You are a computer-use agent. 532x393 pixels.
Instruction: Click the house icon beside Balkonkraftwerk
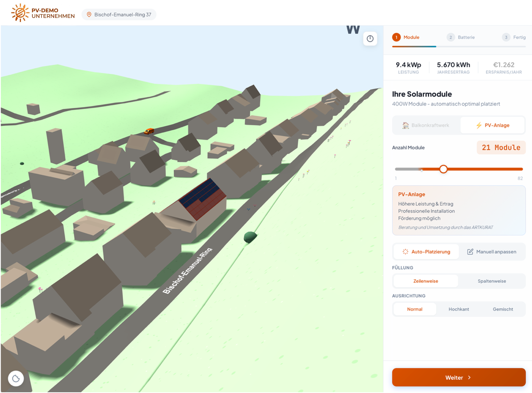[x=405, y=125]
